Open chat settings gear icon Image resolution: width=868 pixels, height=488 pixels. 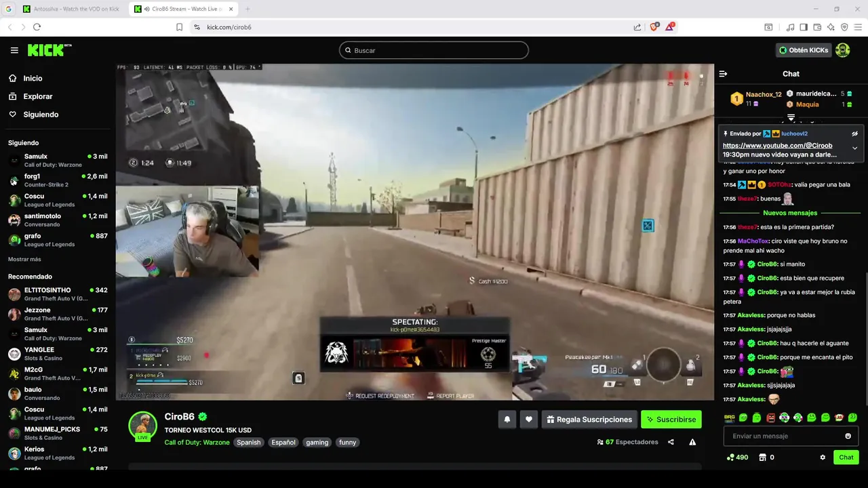click(x=823, y=457)
